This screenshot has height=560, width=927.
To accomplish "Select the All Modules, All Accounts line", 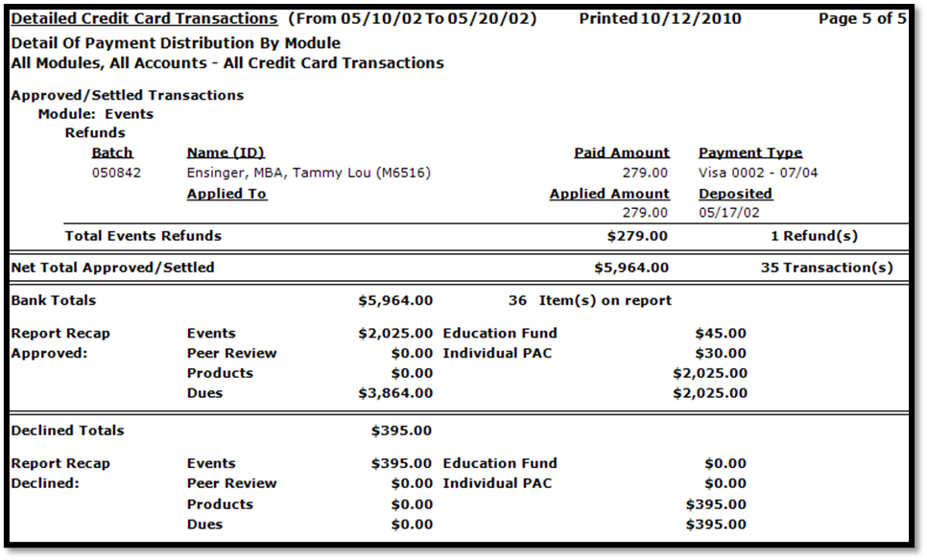I will point(227,63).
